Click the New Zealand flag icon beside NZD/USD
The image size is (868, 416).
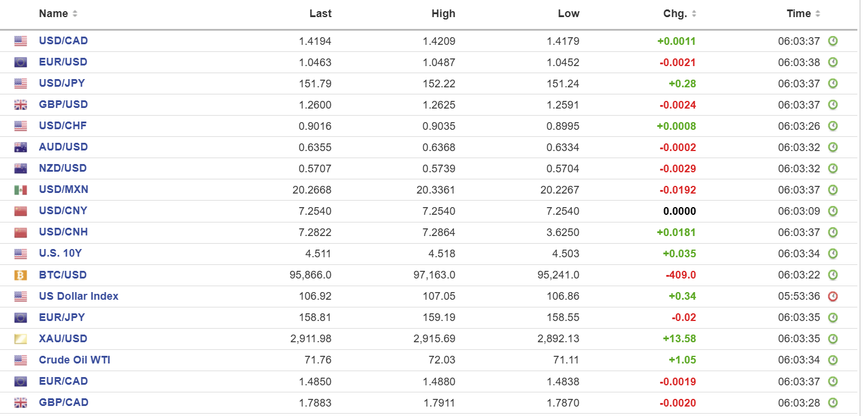[x=21, y=169]
